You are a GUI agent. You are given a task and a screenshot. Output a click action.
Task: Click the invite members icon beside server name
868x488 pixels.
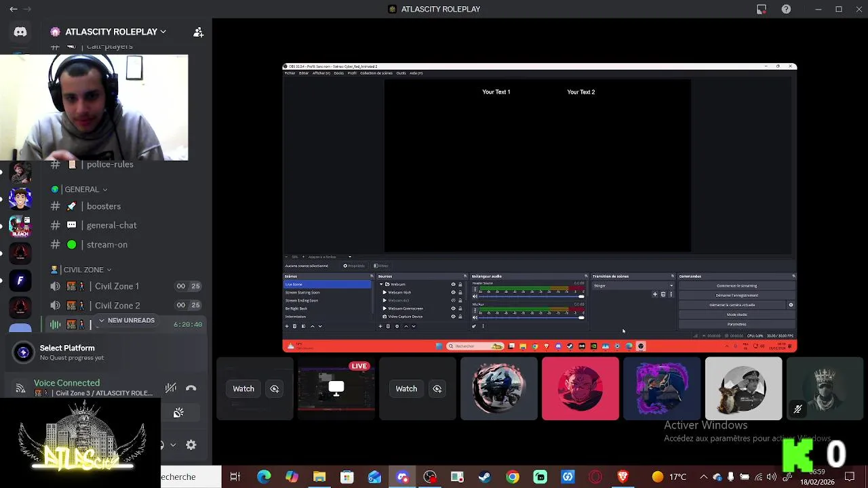198,32
